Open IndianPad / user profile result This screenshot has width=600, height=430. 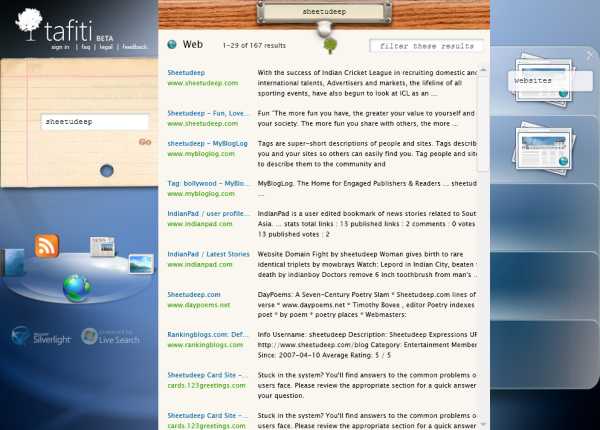tap(209, 213)
